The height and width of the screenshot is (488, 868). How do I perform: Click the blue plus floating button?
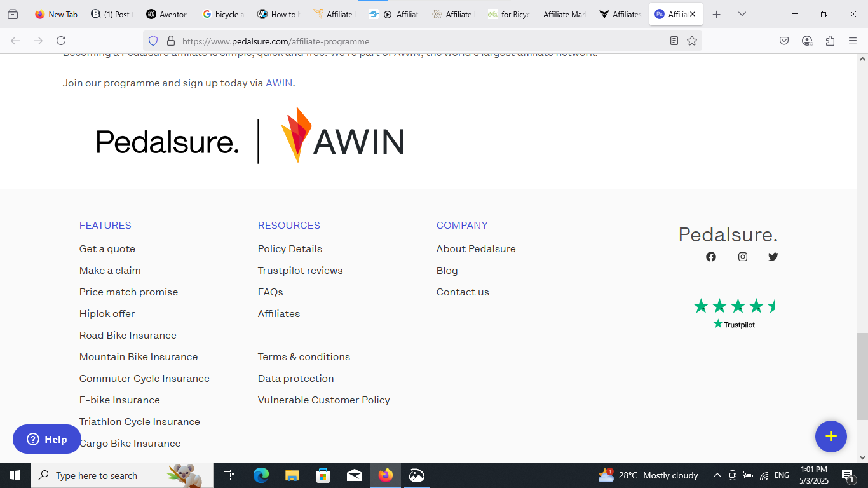(831, 437)
